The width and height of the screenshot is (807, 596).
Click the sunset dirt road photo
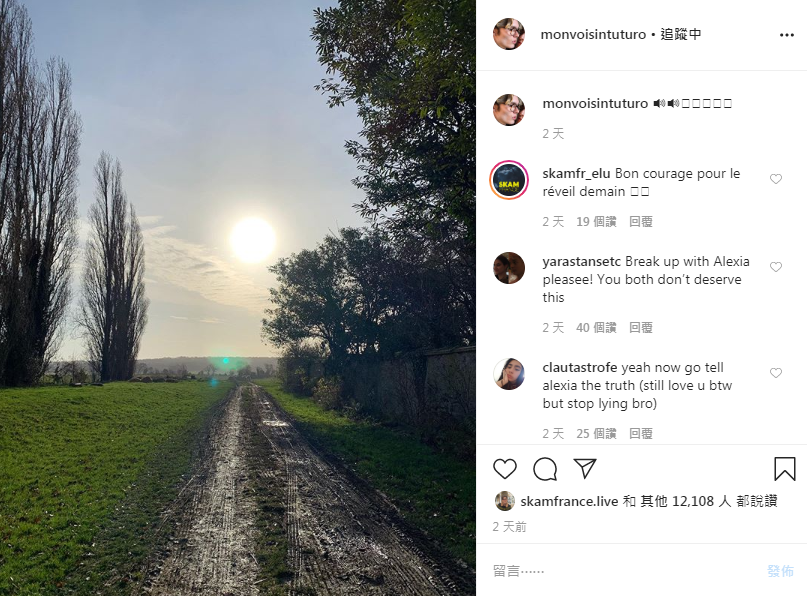coord(238,298)
